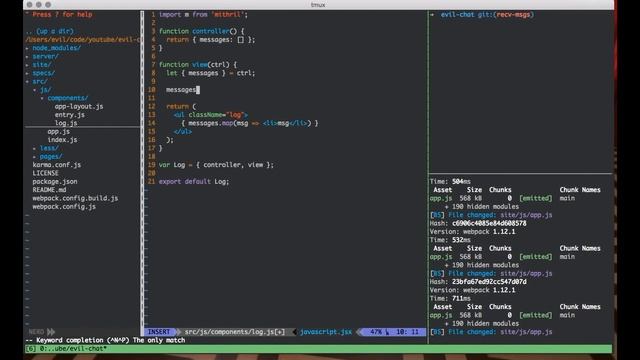
Task: Open the LICENSE file
Action: point(45,173)
